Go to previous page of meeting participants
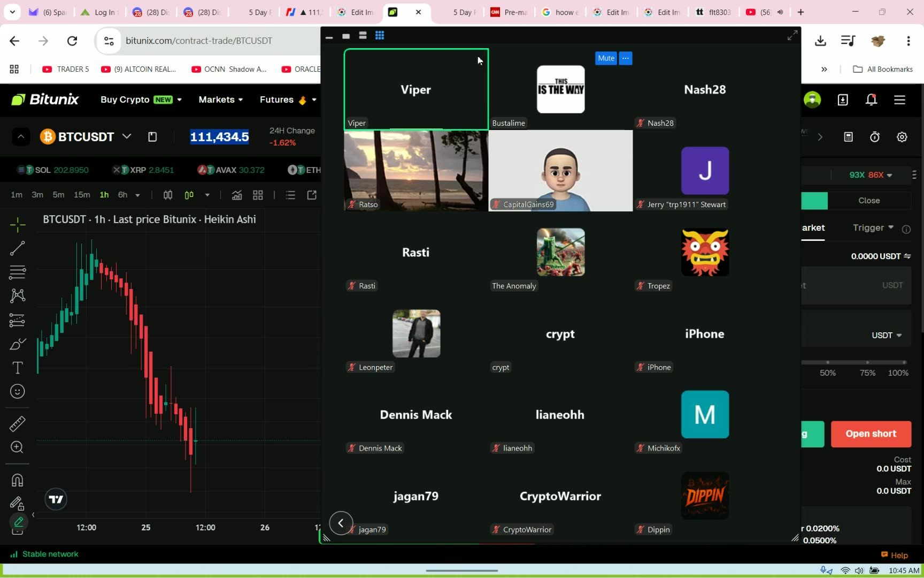Image resolution: width=924 pixels, height=578 pixels. (x=341, y=523)
